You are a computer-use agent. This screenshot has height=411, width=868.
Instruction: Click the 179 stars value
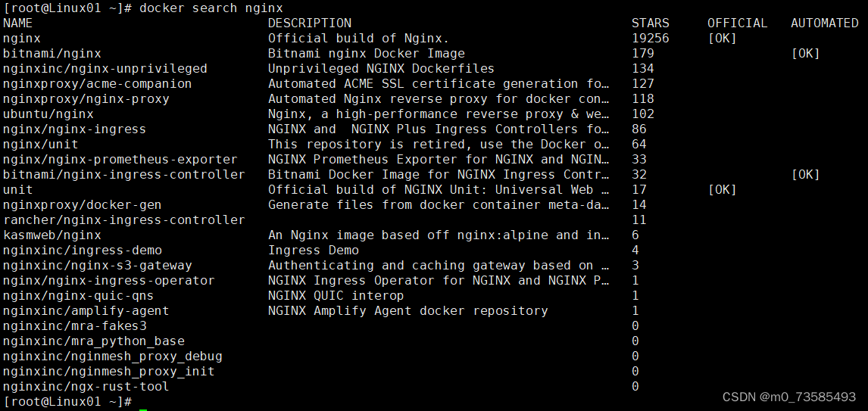point(643,54)
